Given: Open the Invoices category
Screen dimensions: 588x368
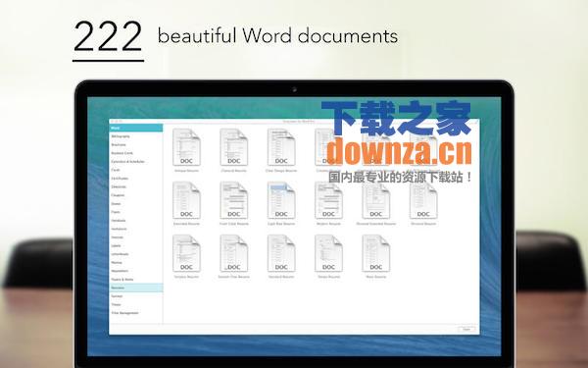Looking at the screenshot, I should pyautogui.click(x=117, y=237).
